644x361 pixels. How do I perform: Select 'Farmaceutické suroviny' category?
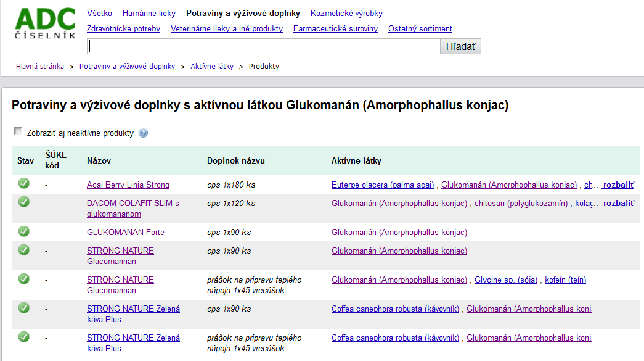tap(335, 29)
